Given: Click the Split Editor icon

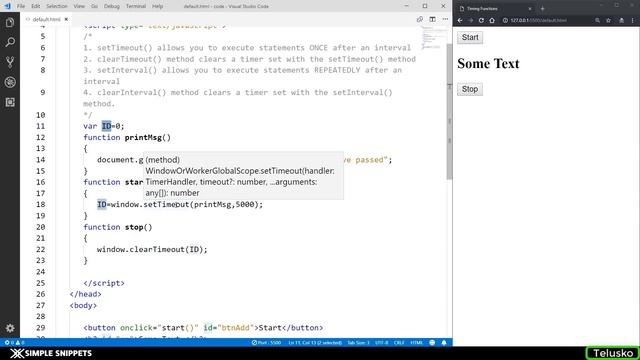Looking at the screenshot, I should click(x=432, y=19).
